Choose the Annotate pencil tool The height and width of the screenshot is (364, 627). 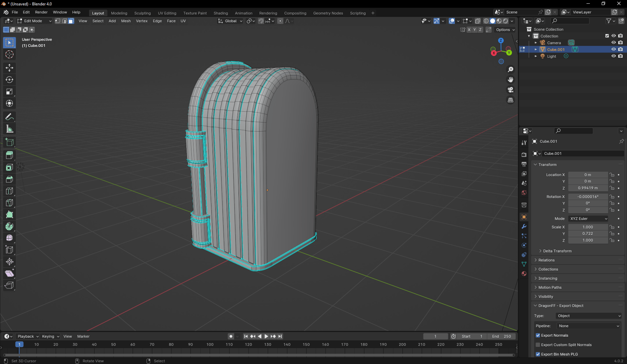pyautogui.click(x=9, y=117)
